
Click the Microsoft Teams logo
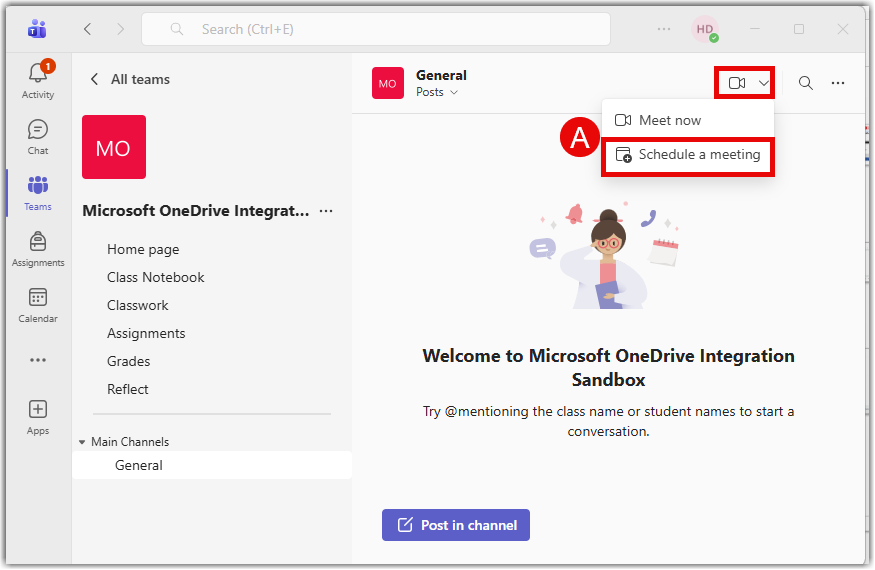coord(37,28)
